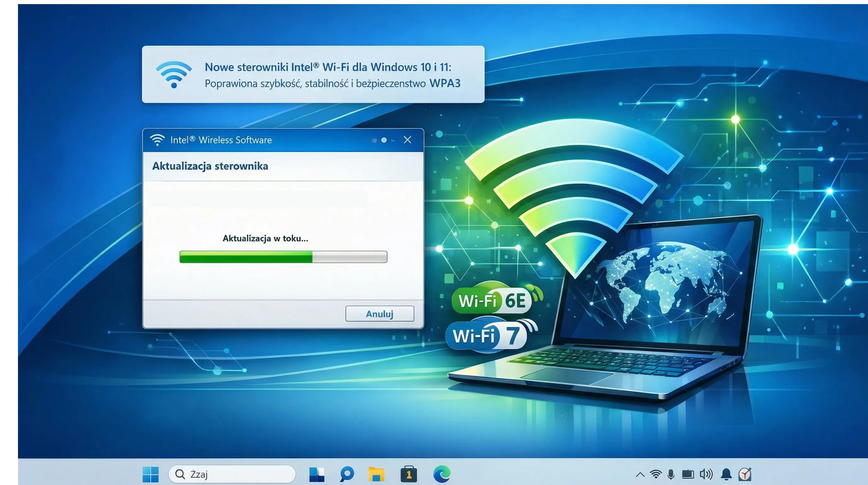Click the update progress bar
This screenshot has height=485, width=868.
[283, 257]
